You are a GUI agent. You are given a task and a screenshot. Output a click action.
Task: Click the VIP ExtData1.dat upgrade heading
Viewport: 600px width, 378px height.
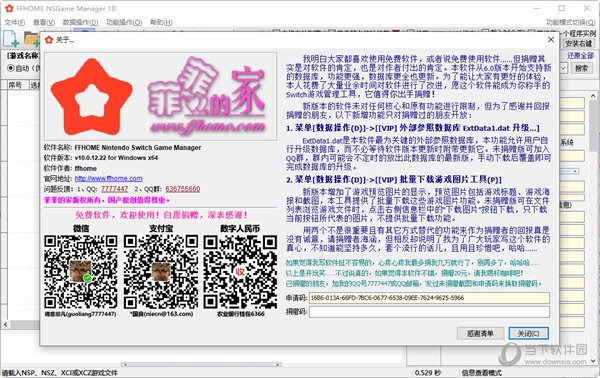coord(413,128)
